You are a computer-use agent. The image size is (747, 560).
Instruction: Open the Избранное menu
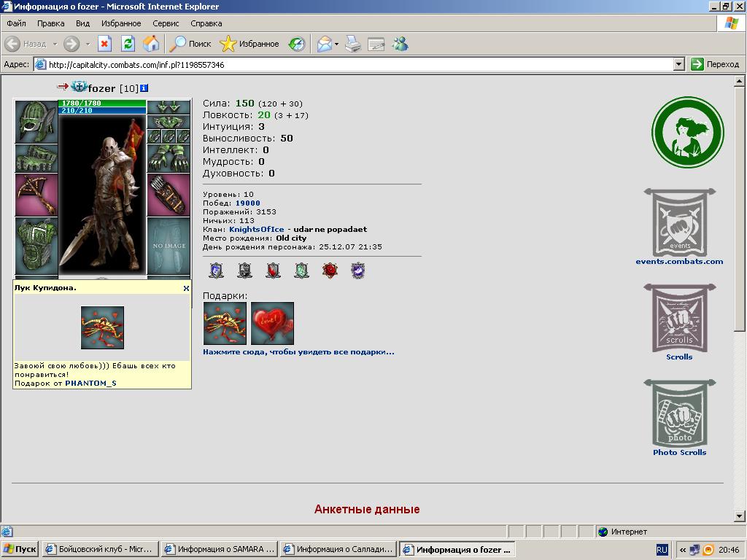(121, 23)
